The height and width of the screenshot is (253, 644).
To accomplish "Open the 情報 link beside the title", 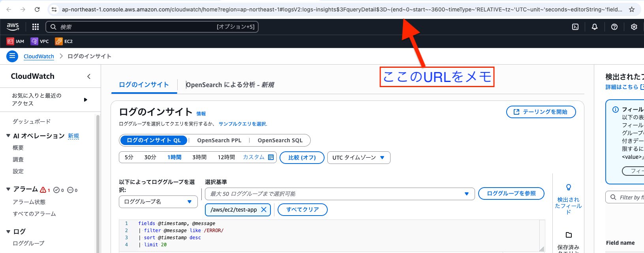I will [201, 113].
